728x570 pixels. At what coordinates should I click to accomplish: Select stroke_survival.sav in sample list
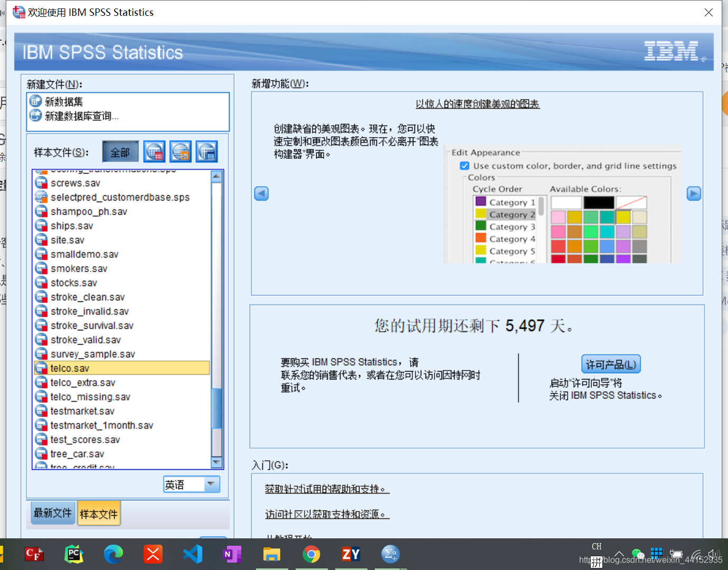click(122, 325)
